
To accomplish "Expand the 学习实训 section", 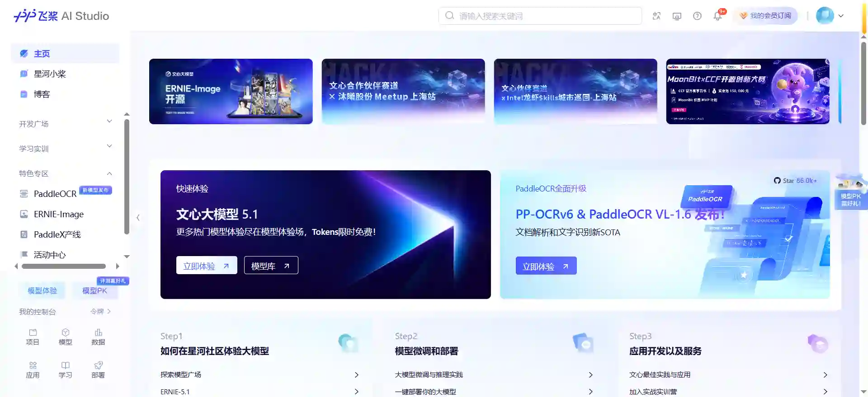I will pyautogui.click(x=65, y=148).
